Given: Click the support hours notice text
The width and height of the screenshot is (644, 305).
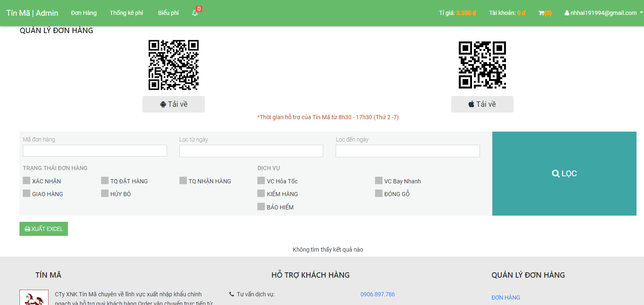Looking at the screenshot, I should point(328,117).
